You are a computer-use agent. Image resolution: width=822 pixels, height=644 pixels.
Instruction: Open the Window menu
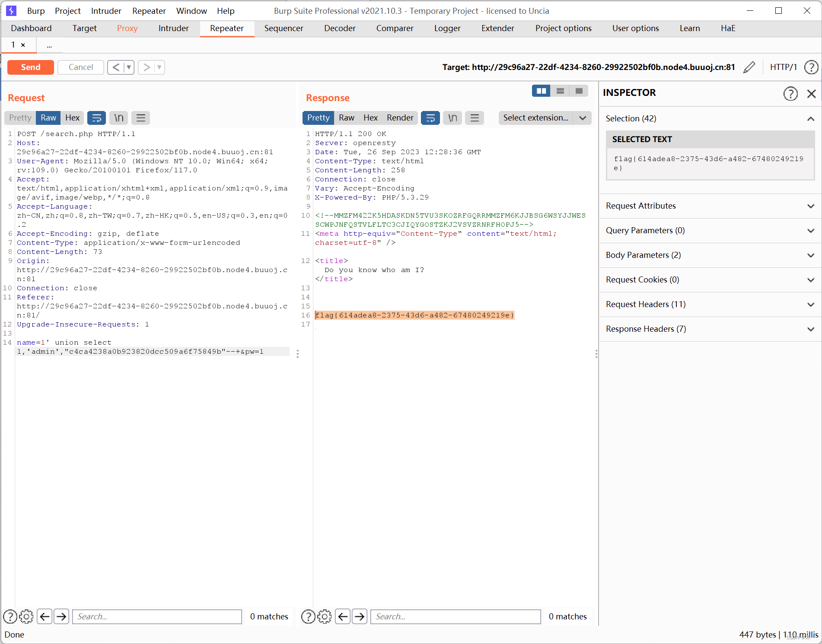tap(191, 11)
